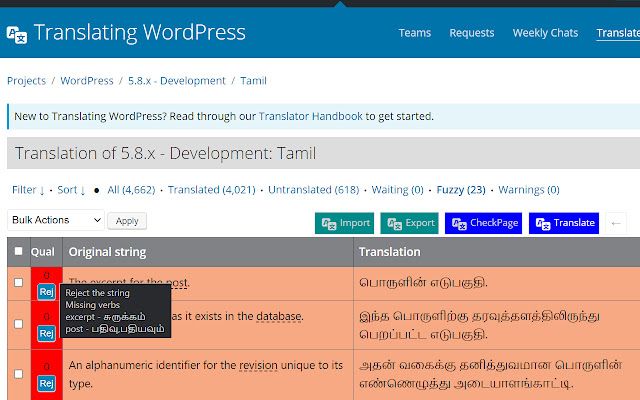Go to Tamil breadcrumb link
640x400 pixels.
pos(253,81)
